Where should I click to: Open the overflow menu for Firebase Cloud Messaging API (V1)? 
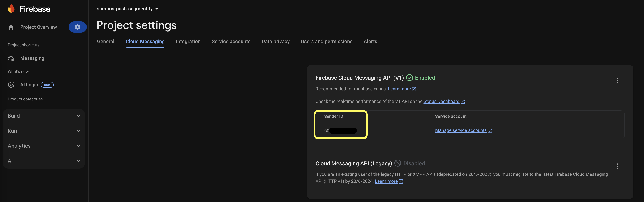[618, 81]
